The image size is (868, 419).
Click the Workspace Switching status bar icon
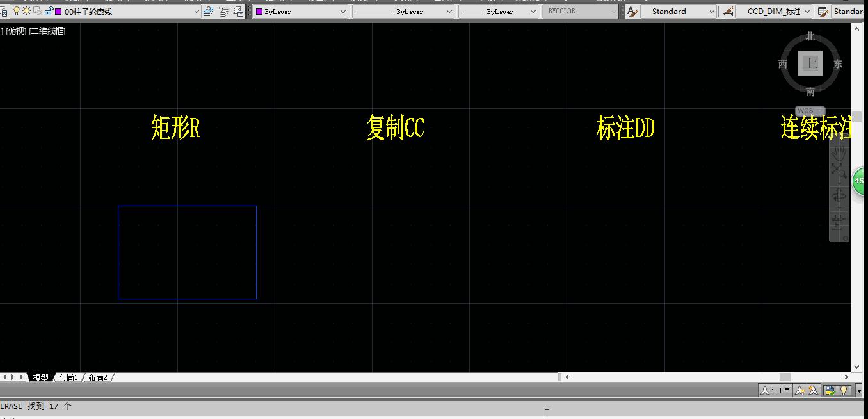pyautogui.click(x=830, y=390)
